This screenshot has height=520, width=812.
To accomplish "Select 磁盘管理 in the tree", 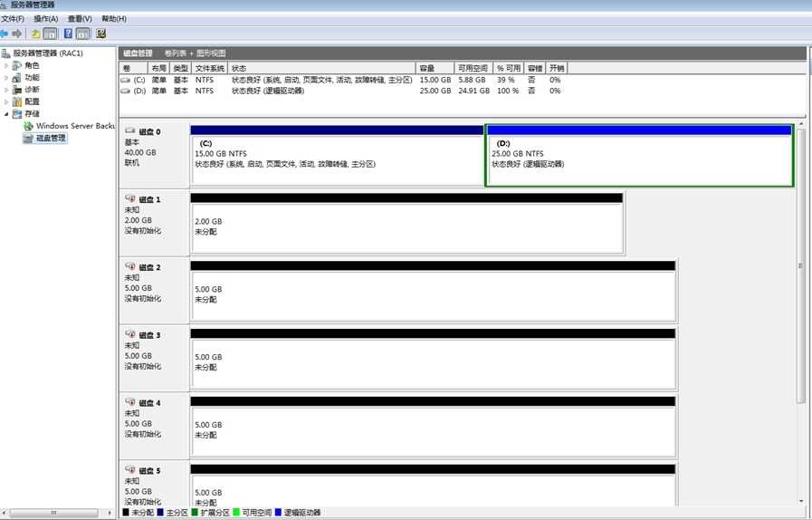I will click(x=51, y=138).
